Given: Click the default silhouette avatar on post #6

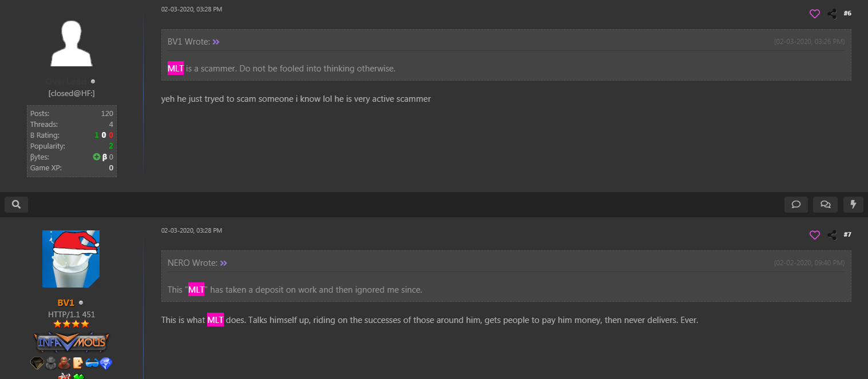Looking at the screenshot, I should (72, 43).
